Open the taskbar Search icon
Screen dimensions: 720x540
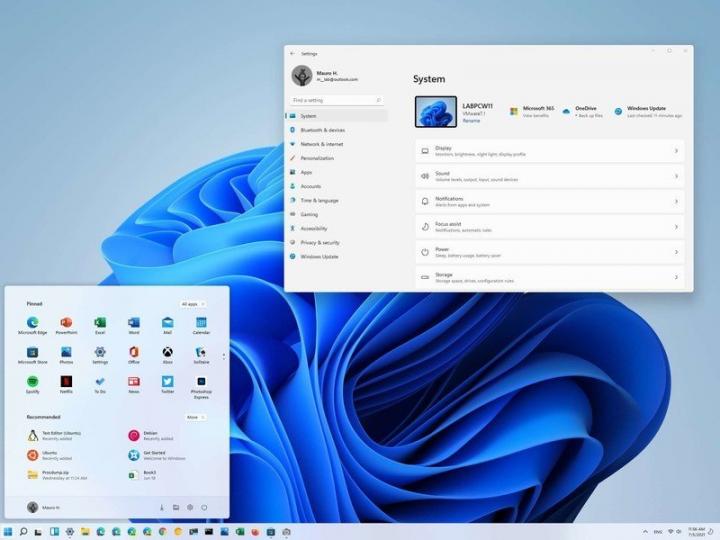[23, 531]
